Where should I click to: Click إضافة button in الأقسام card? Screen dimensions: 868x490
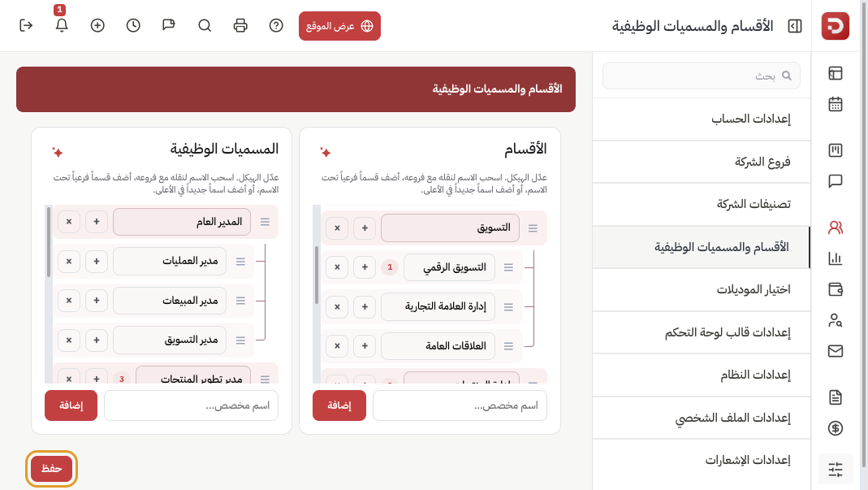pyautogui.click(x=339, y=405)
